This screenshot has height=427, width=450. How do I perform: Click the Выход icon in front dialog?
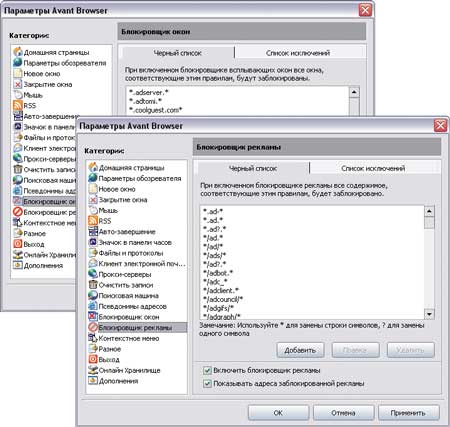[x=93, y=359]
